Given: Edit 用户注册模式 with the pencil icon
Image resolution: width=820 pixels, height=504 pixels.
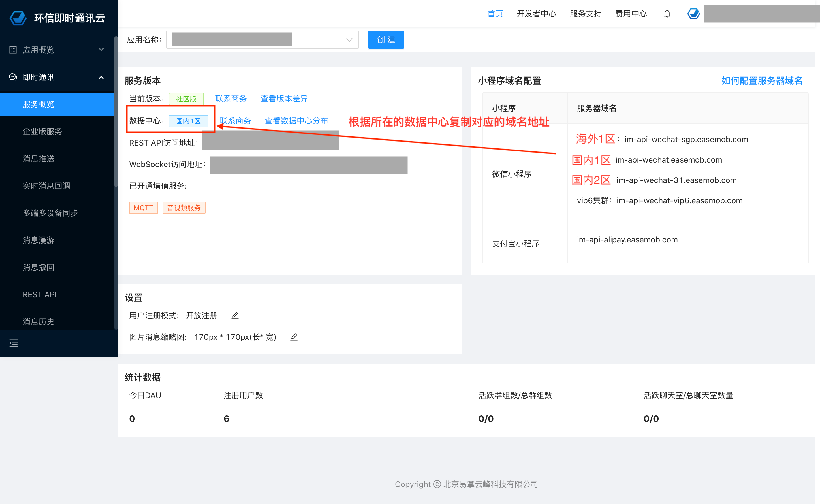Looking at the screenshot, I should (235, 315).
